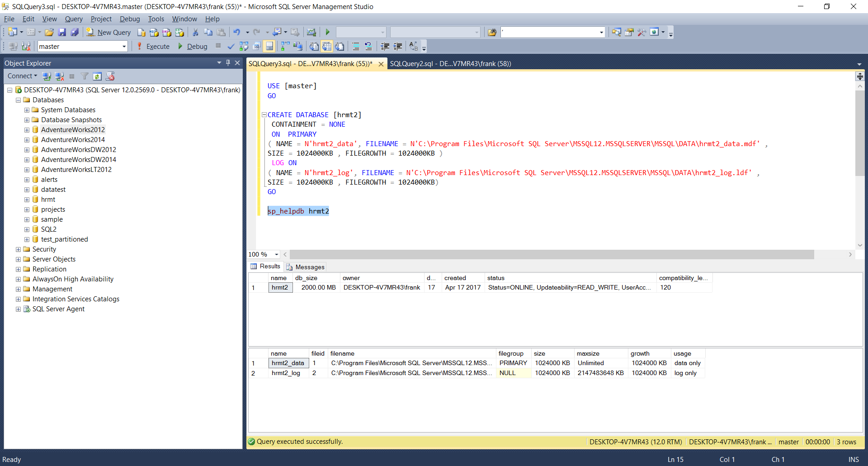Open the Object Explorer filter icon

coord(85,76)
